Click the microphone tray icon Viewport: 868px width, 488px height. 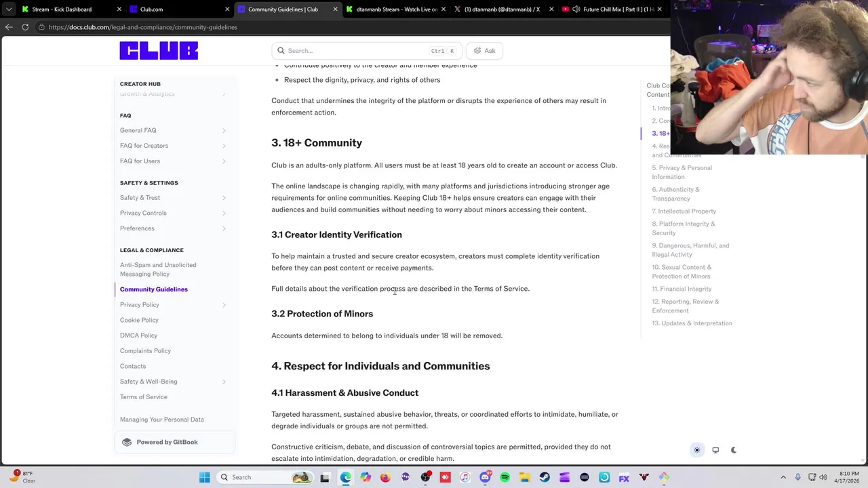click(797, 477)
